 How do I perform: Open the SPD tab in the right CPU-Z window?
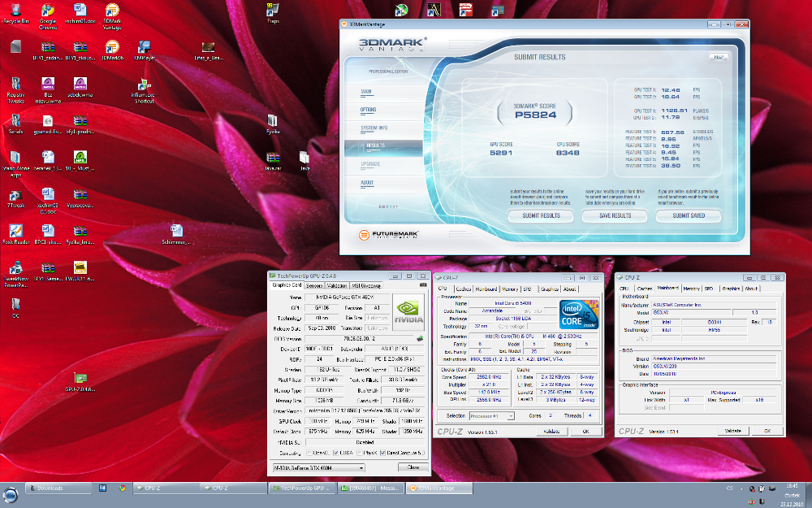(x=708, y=289)
